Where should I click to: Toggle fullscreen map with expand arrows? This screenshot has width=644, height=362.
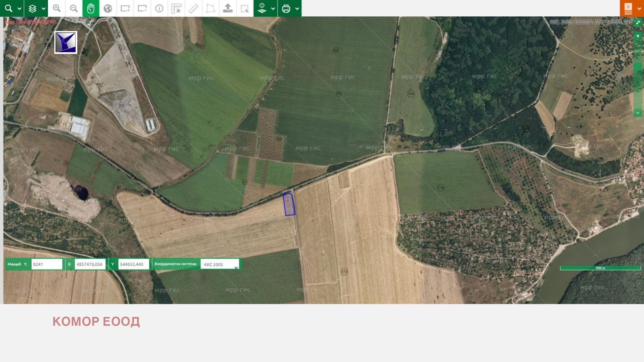point(638,23)
